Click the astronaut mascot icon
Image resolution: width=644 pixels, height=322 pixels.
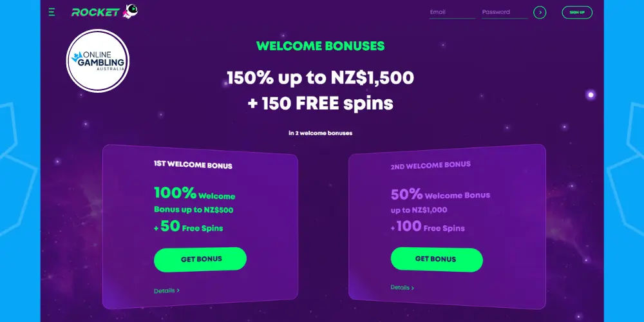131,11
